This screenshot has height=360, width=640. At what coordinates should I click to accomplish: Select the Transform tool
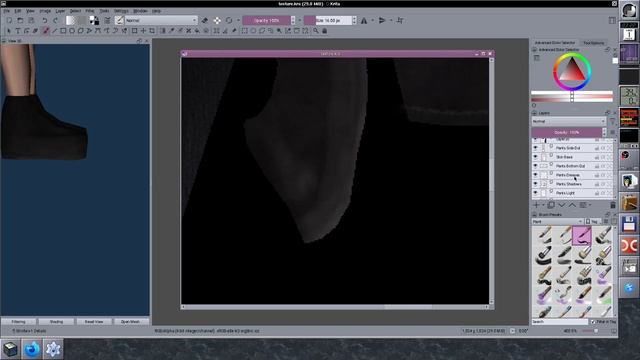coord(134,31)
